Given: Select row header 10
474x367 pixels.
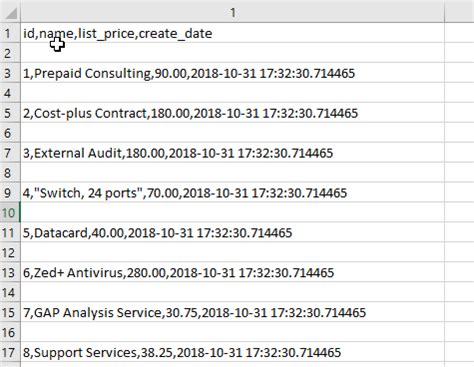Looking at the screenshot, I should pos(10,212).
